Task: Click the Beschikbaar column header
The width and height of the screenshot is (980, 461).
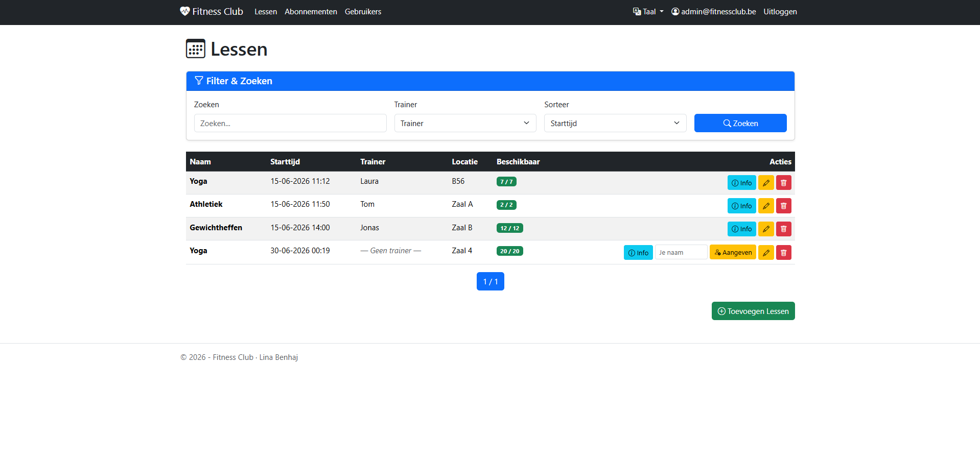Action: click(x=518, y=161)
